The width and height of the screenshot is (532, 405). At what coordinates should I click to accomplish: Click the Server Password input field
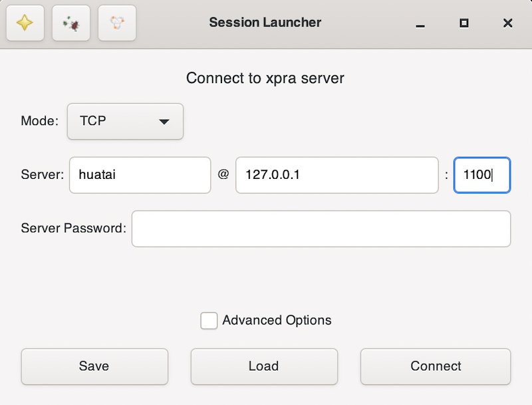tap(321, 229)
